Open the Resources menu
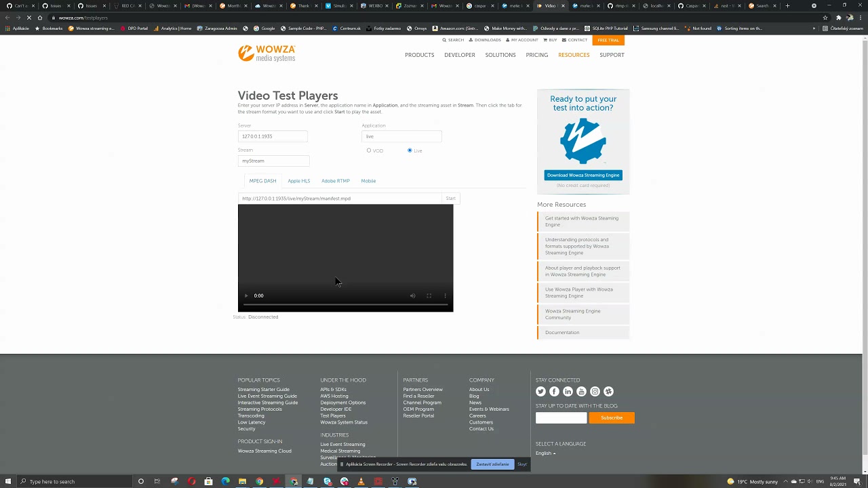Viewport: 868px width, 488px height. click(574, 55)
